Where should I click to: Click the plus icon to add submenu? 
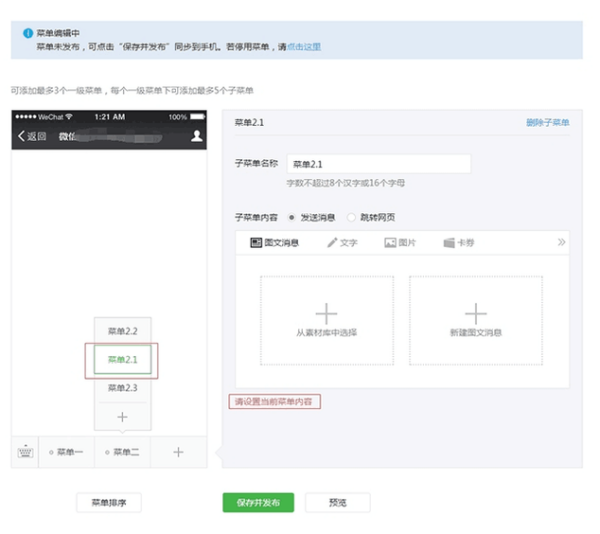point(122,416)
